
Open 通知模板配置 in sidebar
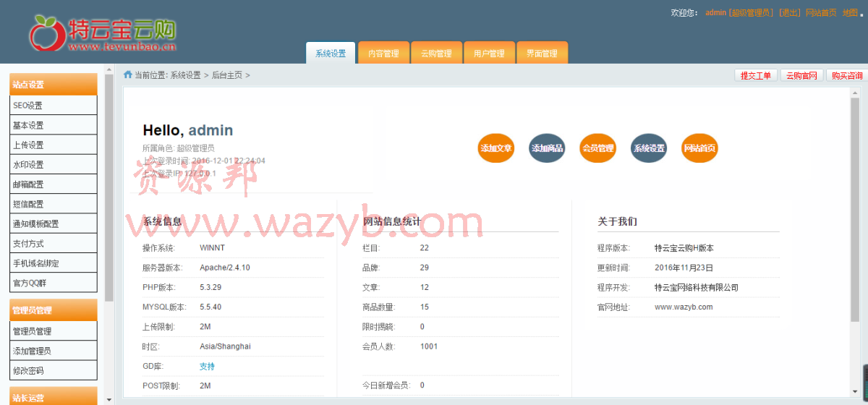(x=54, y=223)
